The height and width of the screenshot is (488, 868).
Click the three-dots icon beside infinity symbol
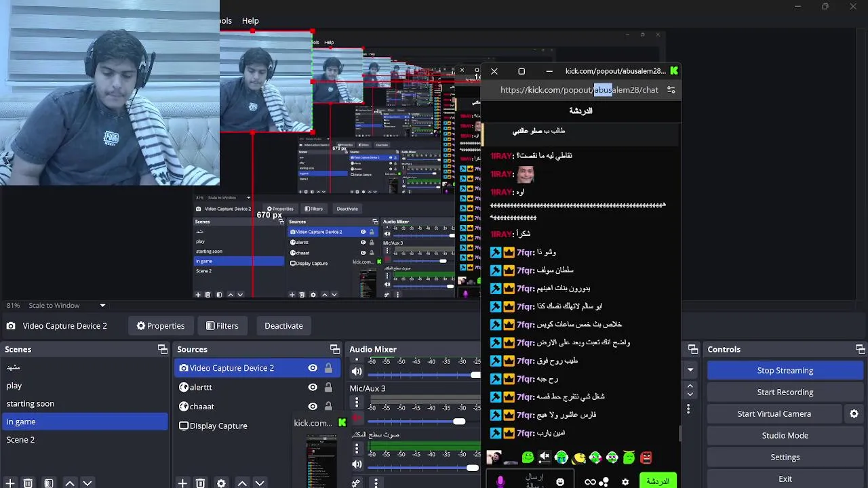pyautogui.click(x=604, y=482)
